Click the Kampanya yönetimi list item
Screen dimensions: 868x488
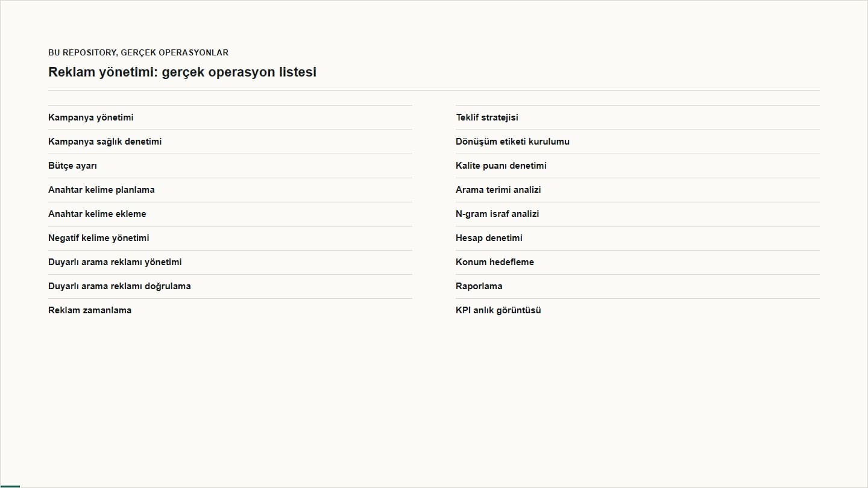click(230, 117)
